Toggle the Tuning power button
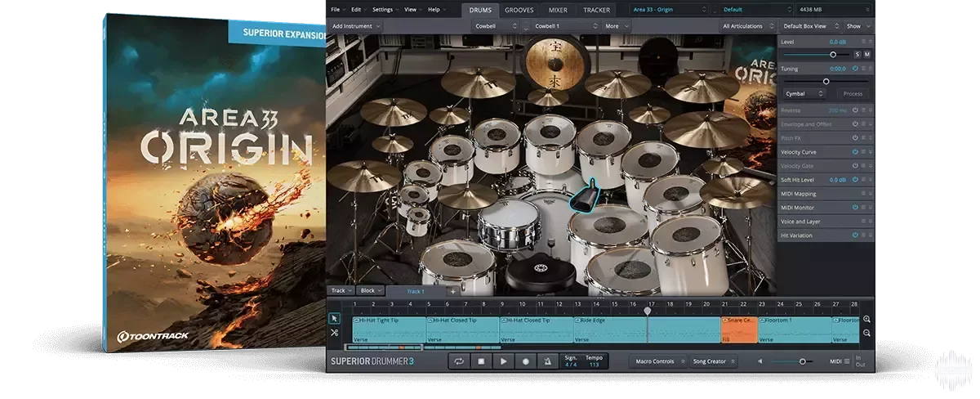Viewport: 980px width, 399px height. point(856,69)
